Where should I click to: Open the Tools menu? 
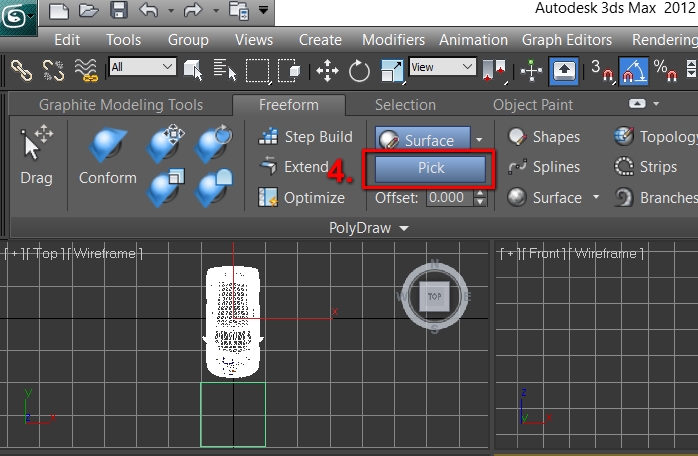[123, 40]
